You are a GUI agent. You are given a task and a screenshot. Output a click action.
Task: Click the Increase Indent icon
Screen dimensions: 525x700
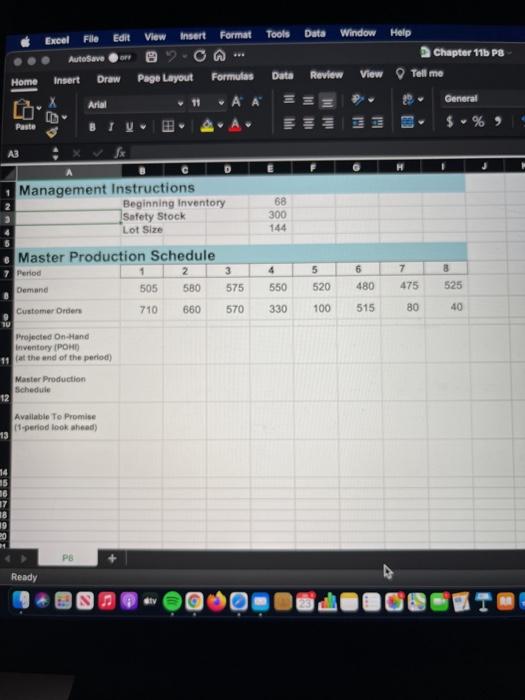(378, 122)
